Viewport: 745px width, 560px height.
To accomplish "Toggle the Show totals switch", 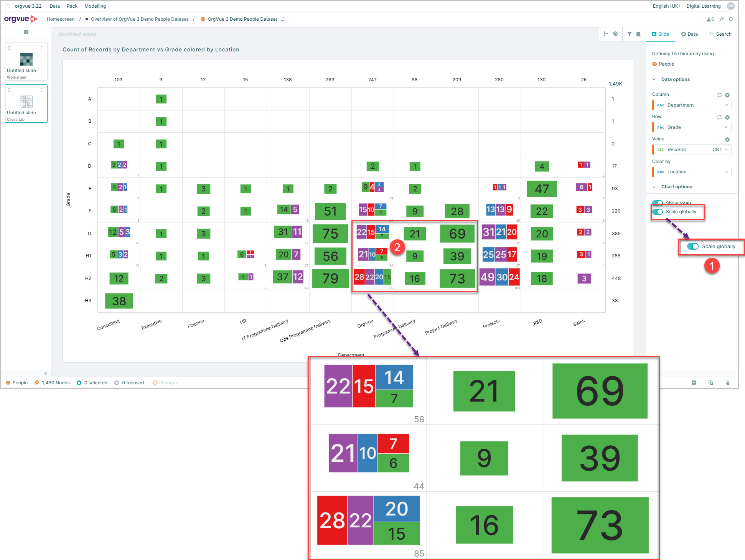I will (x=658, y=203).
